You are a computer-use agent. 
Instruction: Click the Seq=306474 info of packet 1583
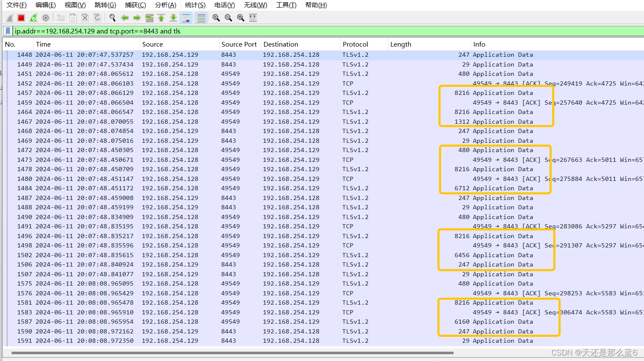pos(563,312)
